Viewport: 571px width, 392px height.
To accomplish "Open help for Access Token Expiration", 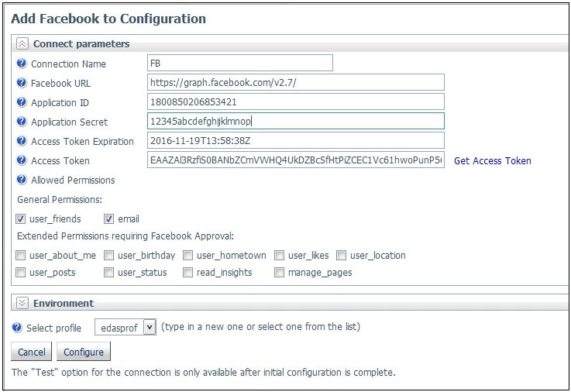I will (22, 141).
